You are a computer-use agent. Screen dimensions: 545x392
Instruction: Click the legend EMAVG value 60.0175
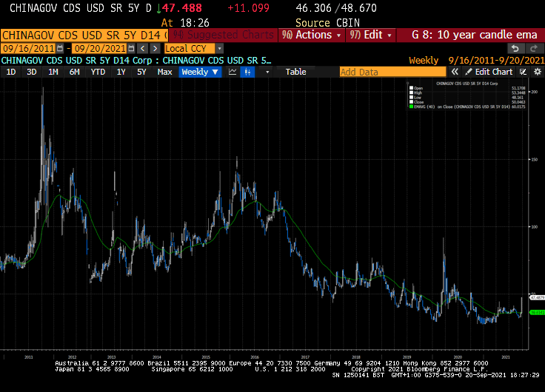pyautogui.click(x=518, y=107)
